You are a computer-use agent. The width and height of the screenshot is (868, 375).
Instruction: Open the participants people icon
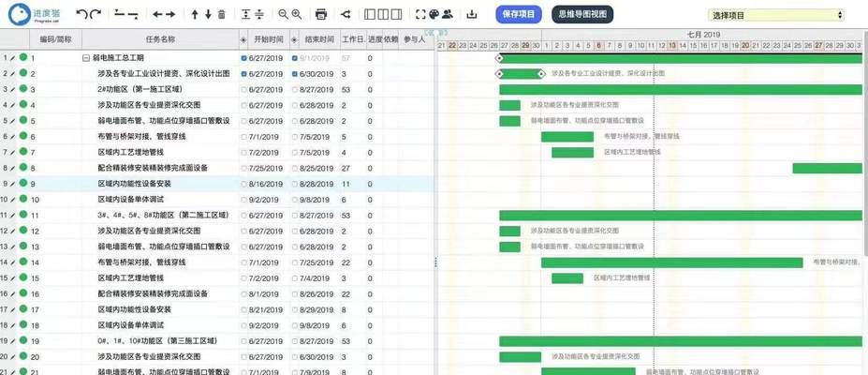click(x=448, y=14)
